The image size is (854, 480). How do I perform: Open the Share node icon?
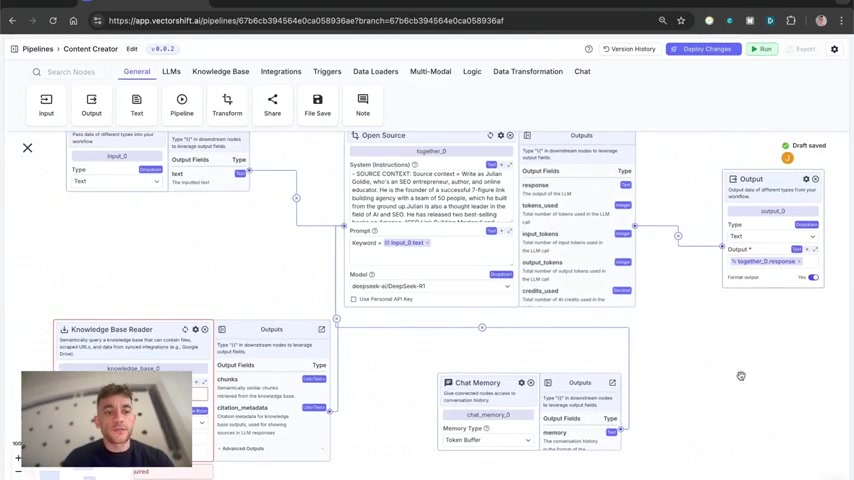272,105
